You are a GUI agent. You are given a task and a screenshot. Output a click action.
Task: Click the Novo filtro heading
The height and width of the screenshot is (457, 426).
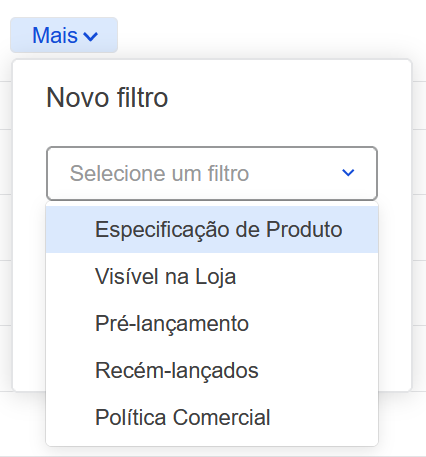(107, 98)
